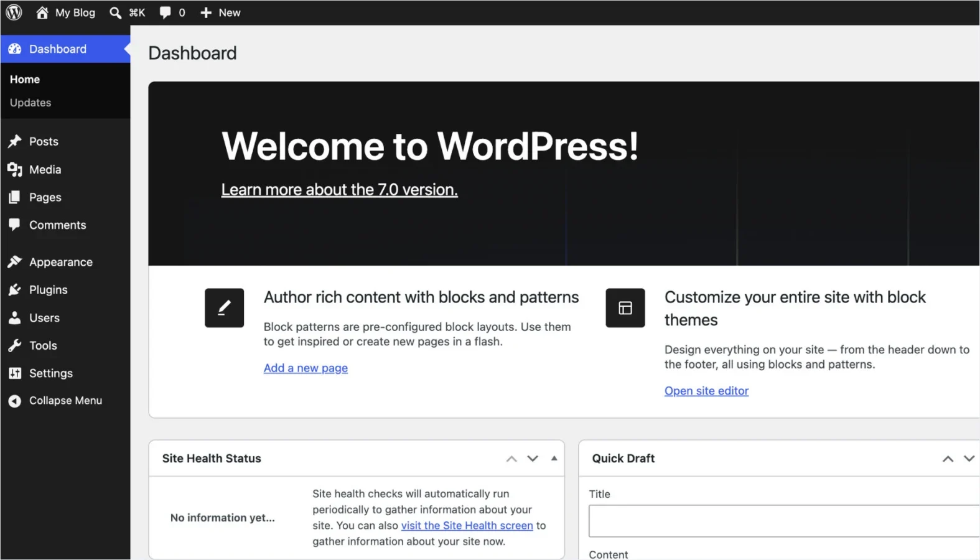Click Author rich content with blocks heading
Screen dimensions: 980x560
[421, 297]
